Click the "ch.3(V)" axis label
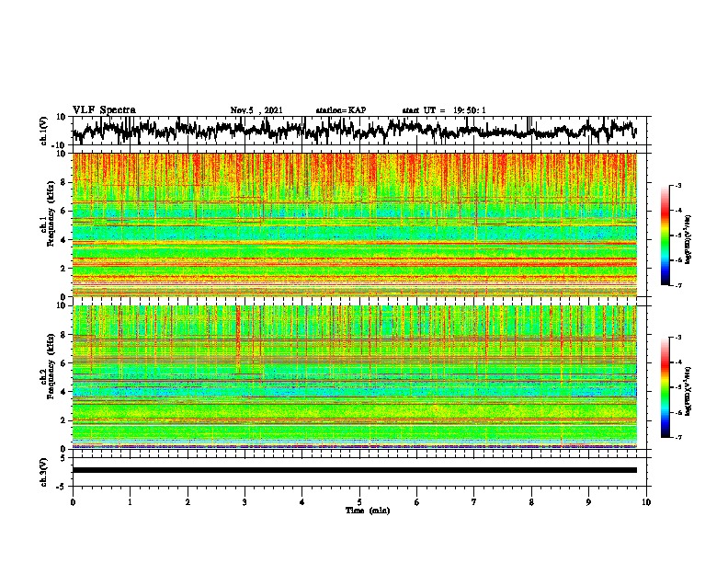 [x=44, y=472]
